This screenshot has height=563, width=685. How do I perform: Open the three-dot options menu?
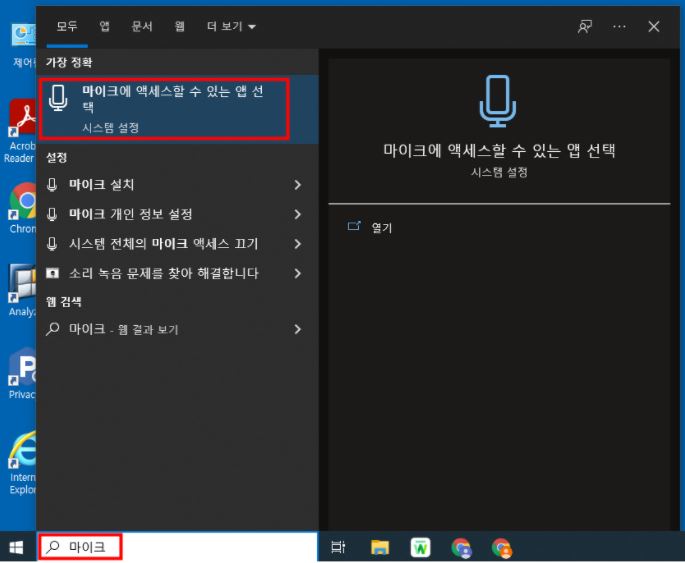point(619,27)
